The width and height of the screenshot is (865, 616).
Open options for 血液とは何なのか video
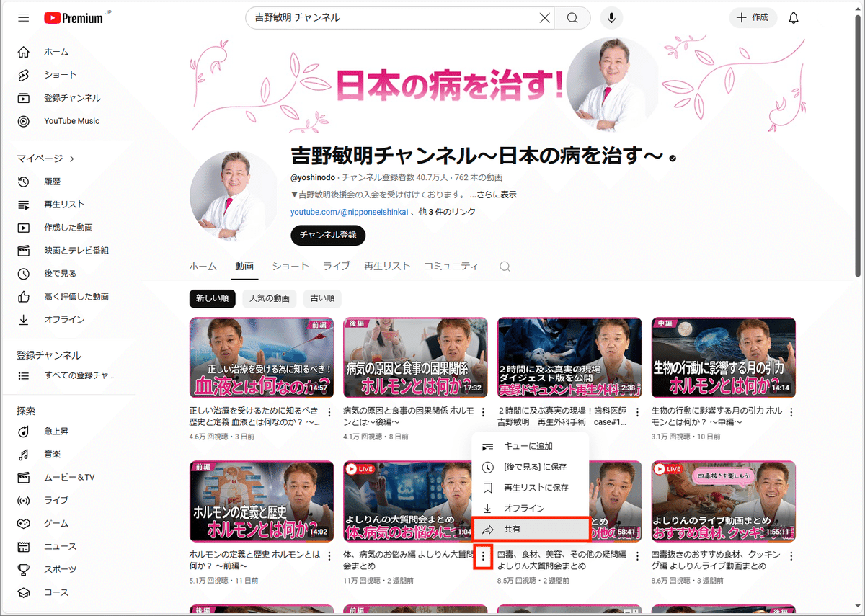pos(329,412)
